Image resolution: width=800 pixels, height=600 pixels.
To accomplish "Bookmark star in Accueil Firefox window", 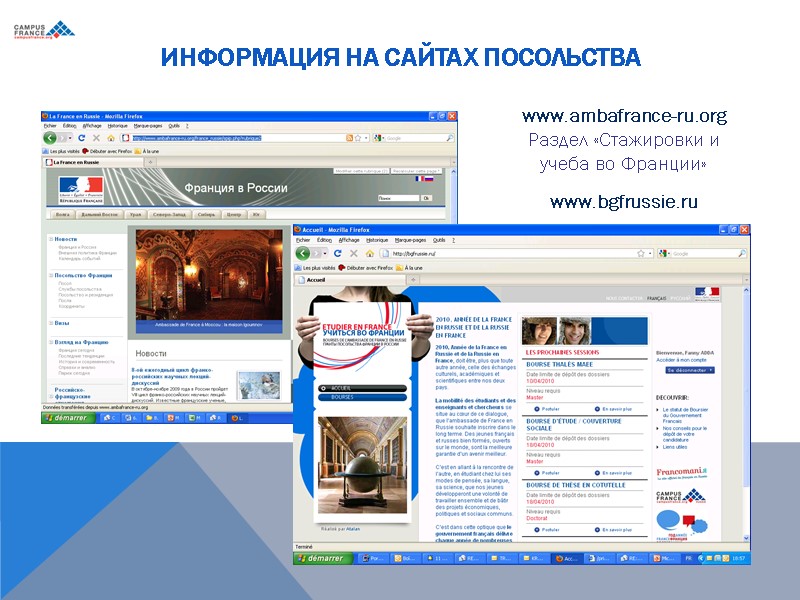I will (x=640, y=253).
